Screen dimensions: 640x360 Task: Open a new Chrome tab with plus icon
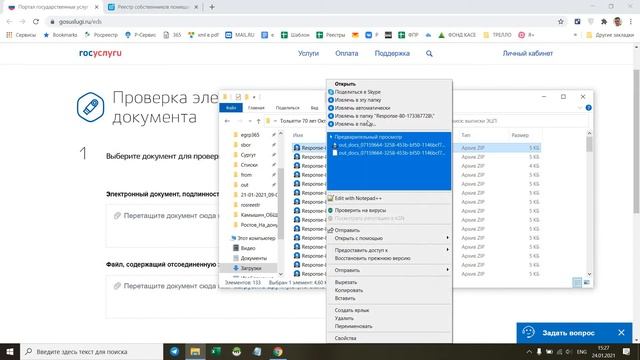(x=212, y=7)
